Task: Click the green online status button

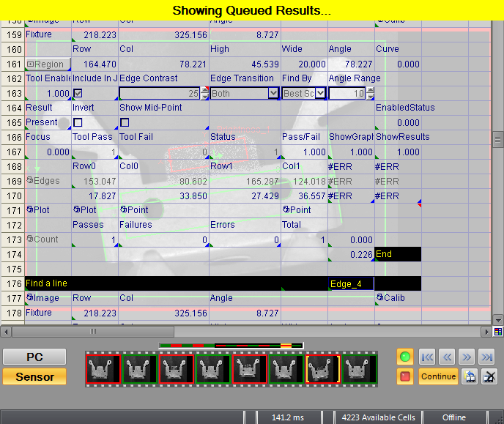Action: click(405, 357)
